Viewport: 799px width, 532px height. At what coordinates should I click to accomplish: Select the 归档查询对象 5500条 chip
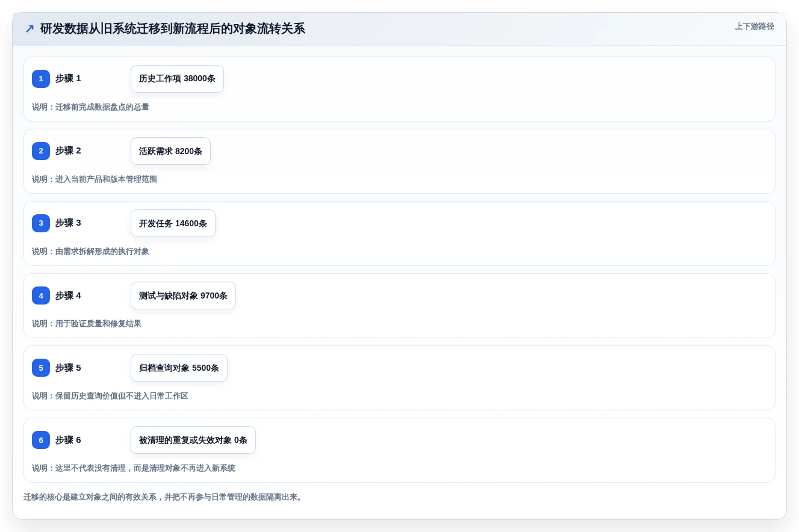click(179, 368)
